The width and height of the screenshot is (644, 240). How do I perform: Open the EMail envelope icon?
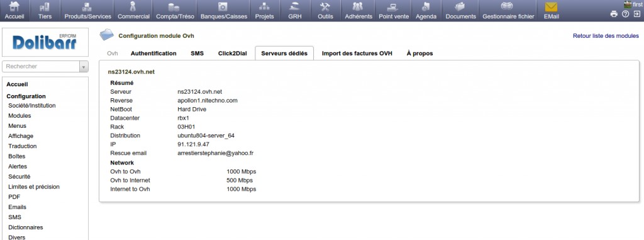pos(551,7)
